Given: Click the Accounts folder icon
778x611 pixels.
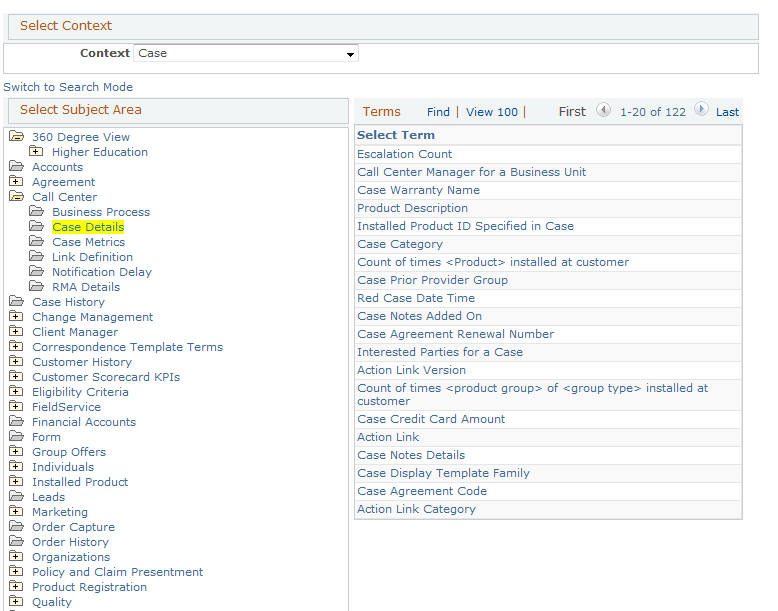Looking at the screenshot, I should tap(16, 166).
